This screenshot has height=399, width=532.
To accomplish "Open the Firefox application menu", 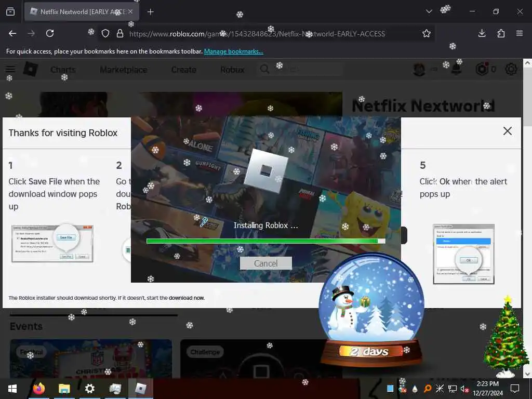I will tap(520, 33).
